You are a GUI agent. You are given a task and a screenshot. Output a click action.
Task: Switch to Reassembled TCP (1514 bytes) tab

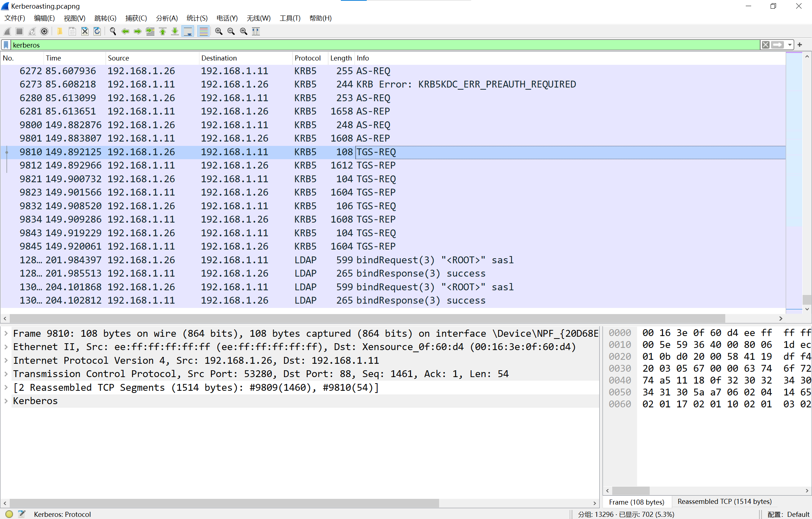pos(725,501)
